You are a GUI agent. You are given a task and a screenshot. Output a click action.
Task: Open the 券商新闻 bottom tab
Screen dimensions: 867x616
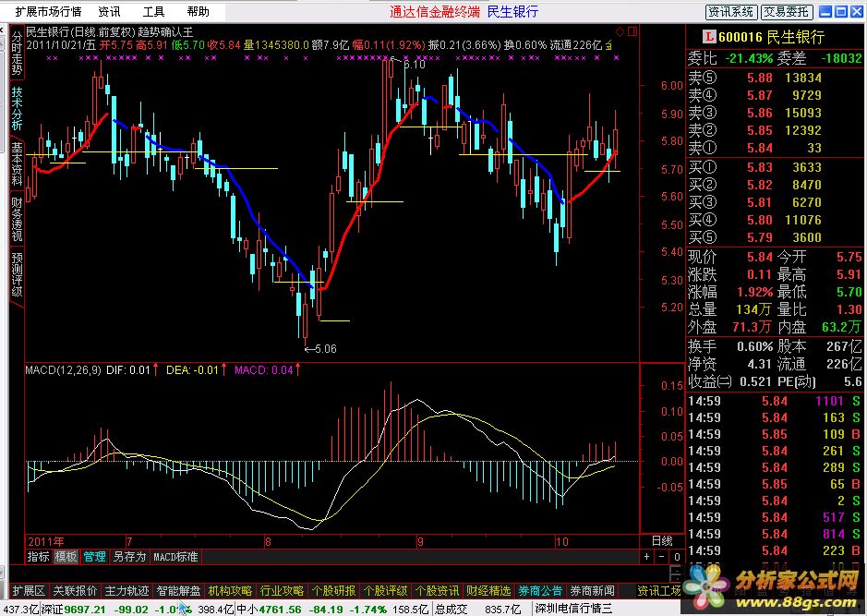592,591
